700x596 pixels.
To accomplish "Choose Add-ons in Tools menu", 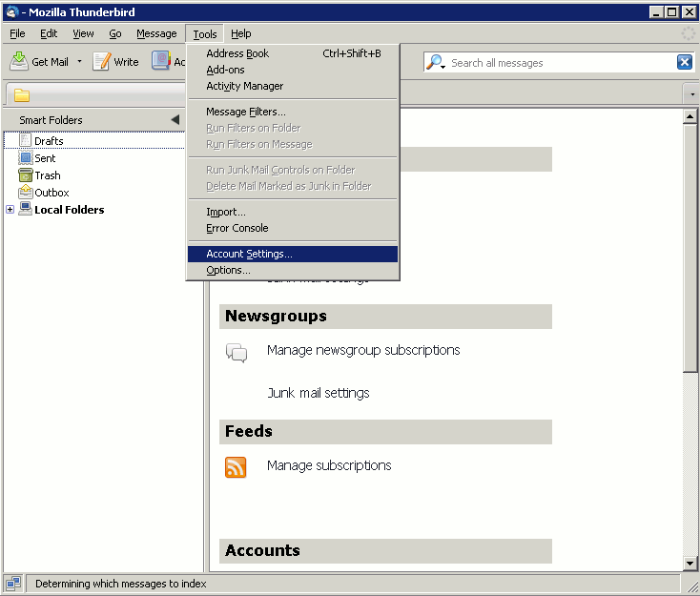I will [x=293, y=70].
